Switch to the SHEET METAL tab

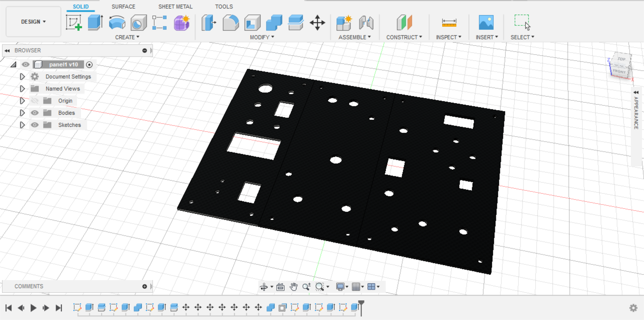tap(175, 7)
